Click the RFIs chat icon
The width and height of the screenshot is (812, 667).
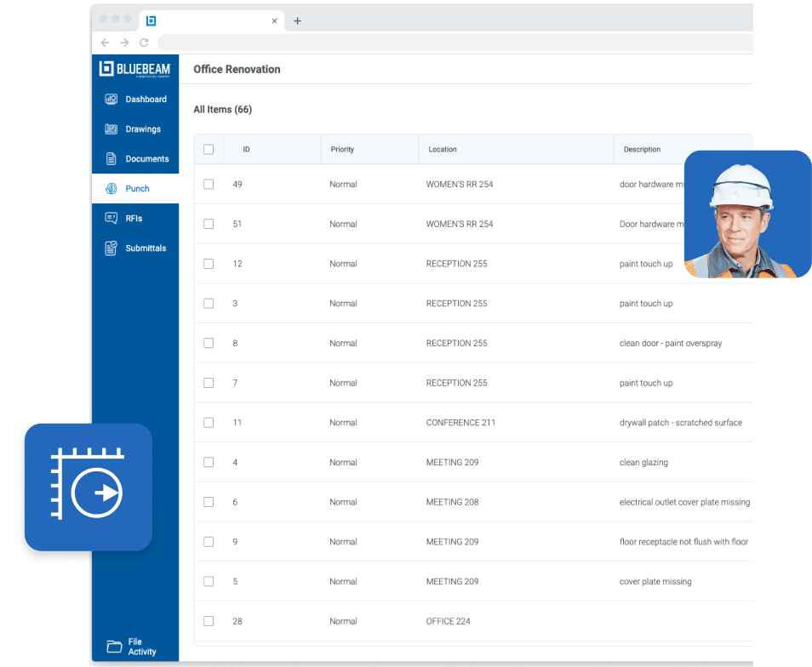(111, 219)
